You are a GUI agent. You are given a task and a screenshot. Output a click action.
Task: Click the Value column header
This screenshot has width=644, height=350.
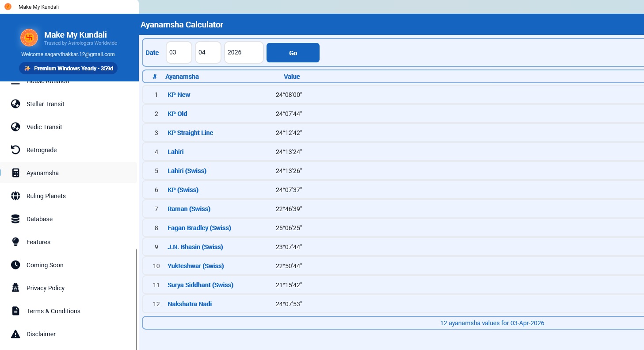[292, 77]
